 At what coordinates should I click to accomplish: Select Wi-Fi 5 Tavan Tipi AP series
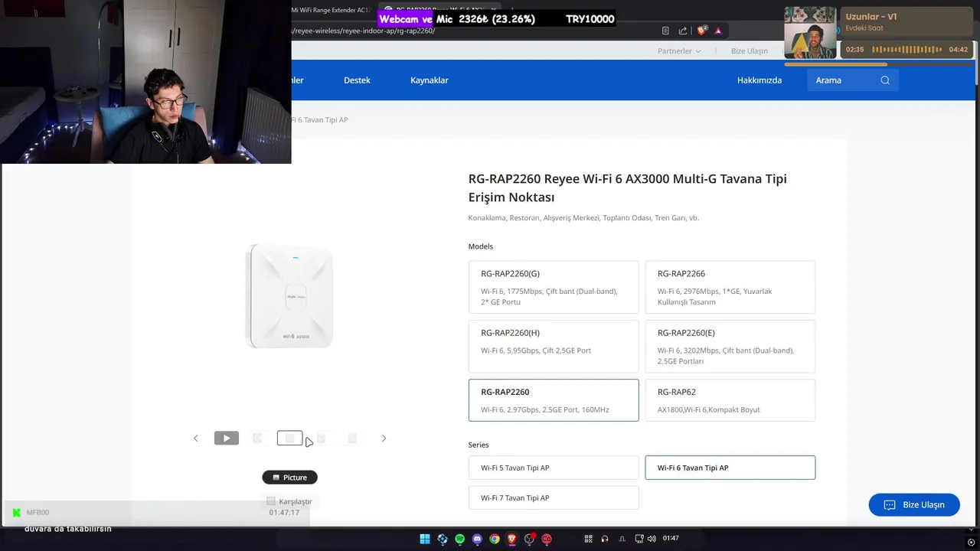click(554, 468)
